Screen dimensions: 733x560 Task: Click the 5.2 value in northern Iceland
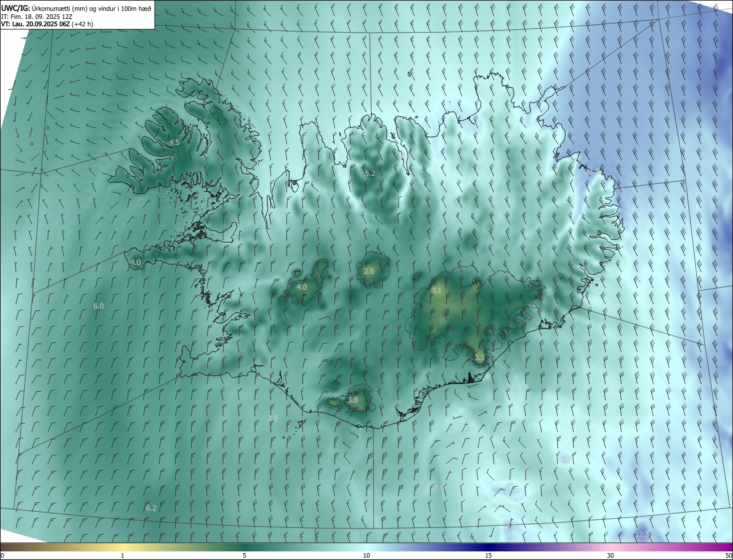click(370, 173)
